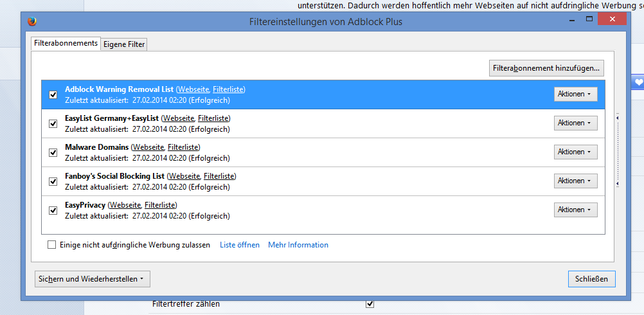Toggle the EasyPrivacy checkbox

tap(53, 210)
